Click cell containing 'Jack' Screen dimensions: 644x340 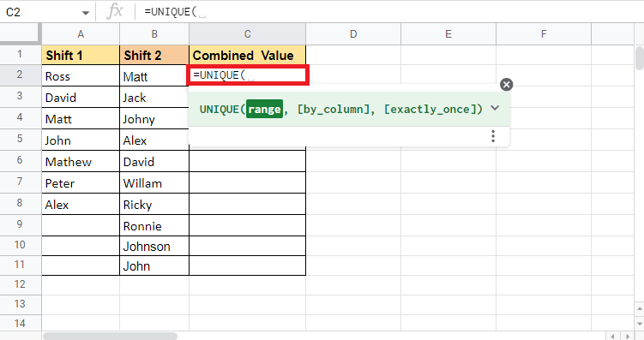click(x=154, y=97)
